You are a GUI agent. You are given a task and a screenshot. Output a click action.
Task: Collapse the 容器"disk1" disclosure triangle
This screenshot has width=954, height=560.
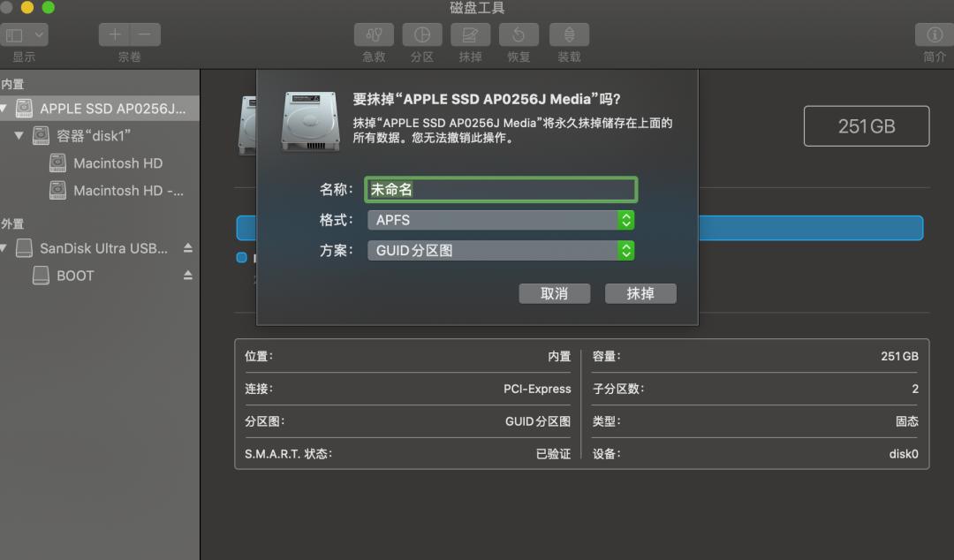[x=19, y=135]
